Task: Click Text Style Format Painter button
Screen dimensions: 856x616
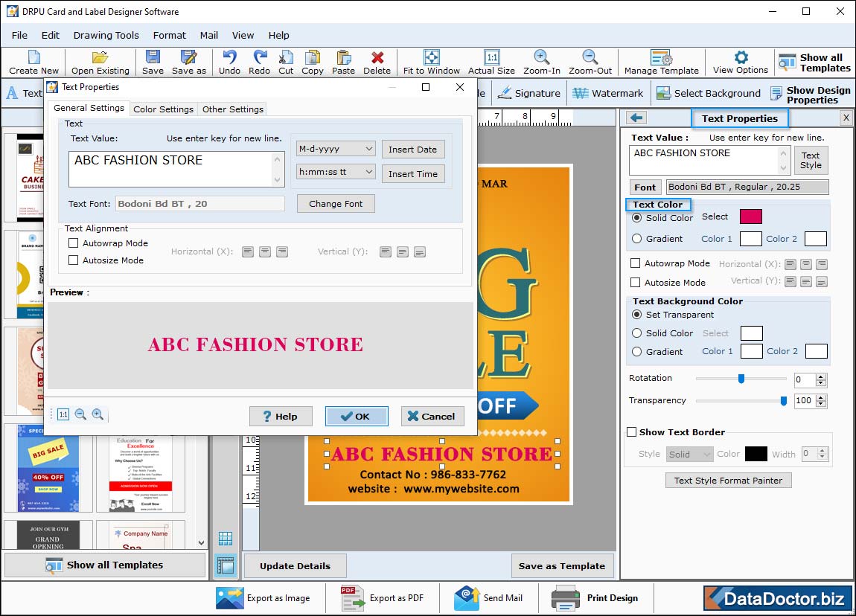Action: coord(728,480)
